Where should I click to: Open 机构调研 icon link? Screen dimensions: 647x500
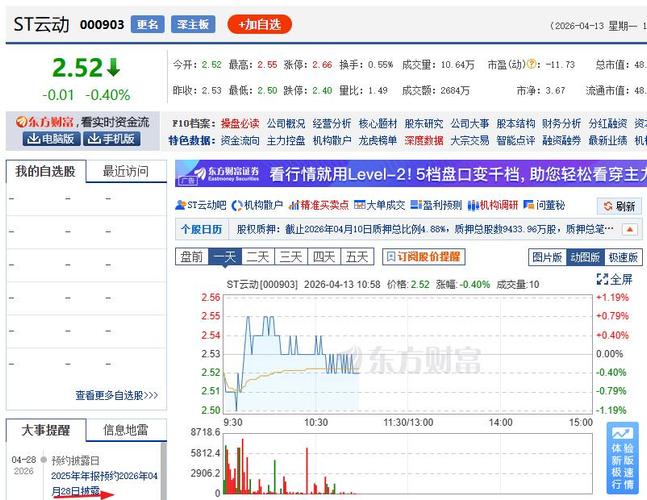click(x=493, y=205)
